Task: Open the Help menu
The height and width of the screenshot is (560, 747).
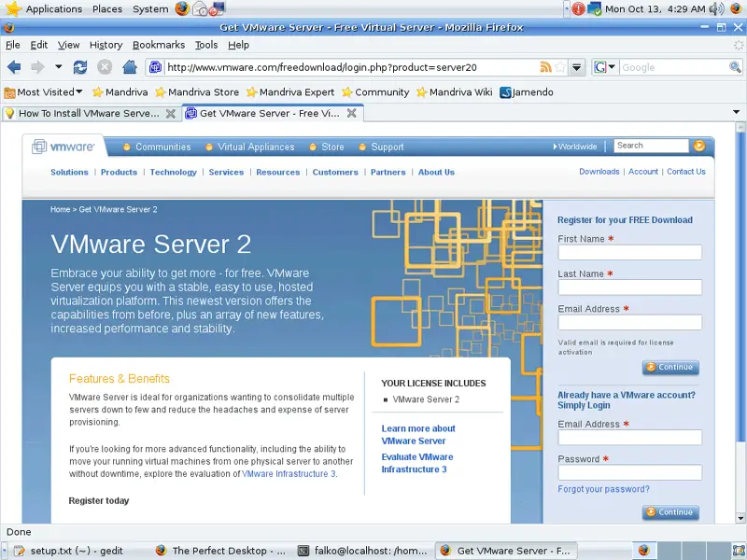Action: 238,45
